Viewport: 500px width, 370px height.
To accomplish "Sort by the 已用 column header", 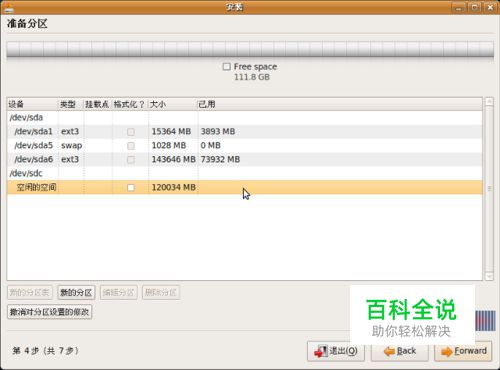I will pyautogui.click(x=340, y=104).
